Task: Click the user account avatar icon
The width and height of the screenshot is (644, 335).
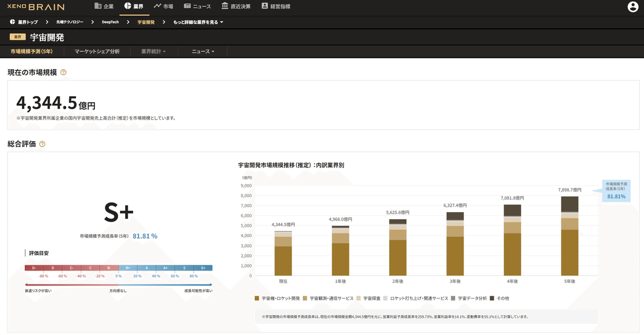Action: (633, 7)
